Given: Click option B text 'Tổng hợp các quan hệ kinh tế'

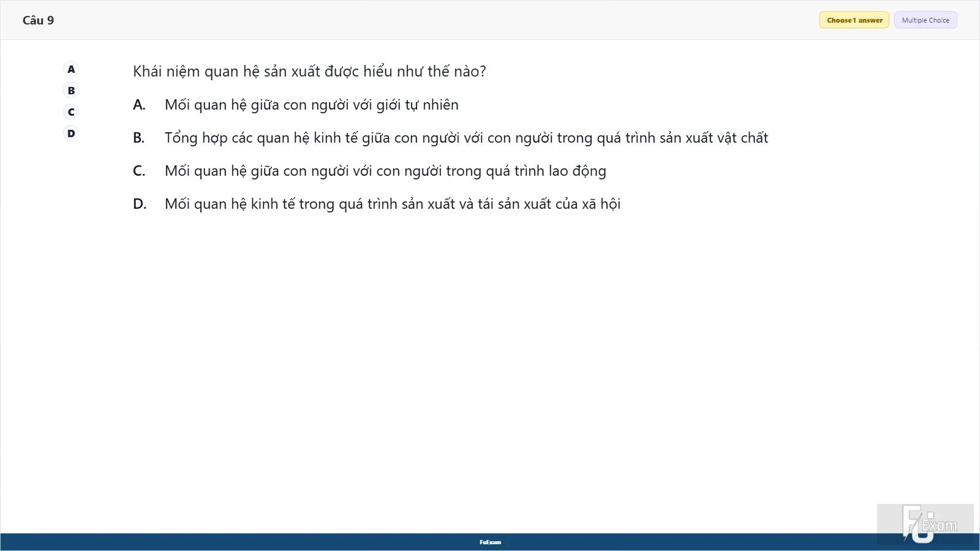Looking at the screenshot, I should 262,138.
